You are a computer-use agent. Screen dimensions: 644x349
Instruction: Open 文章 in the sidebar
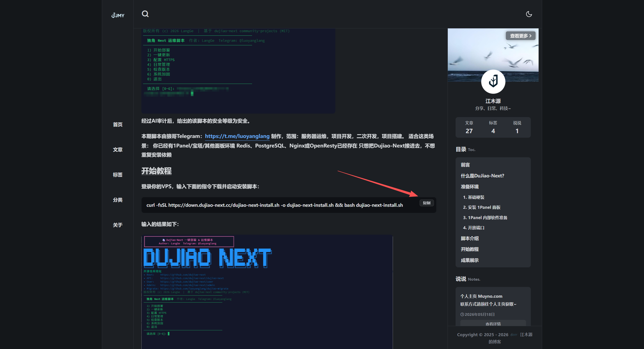pos(117,149)
